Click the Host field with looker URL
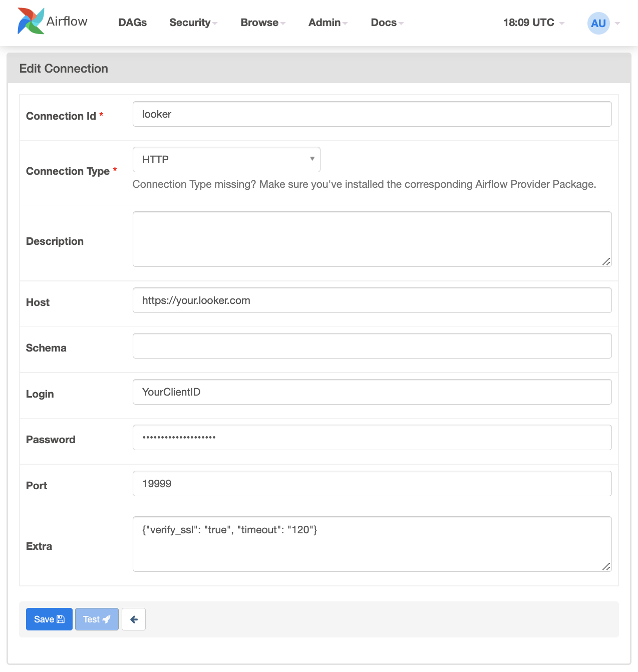This screenshot has width=638, height=672. point(372,300)
